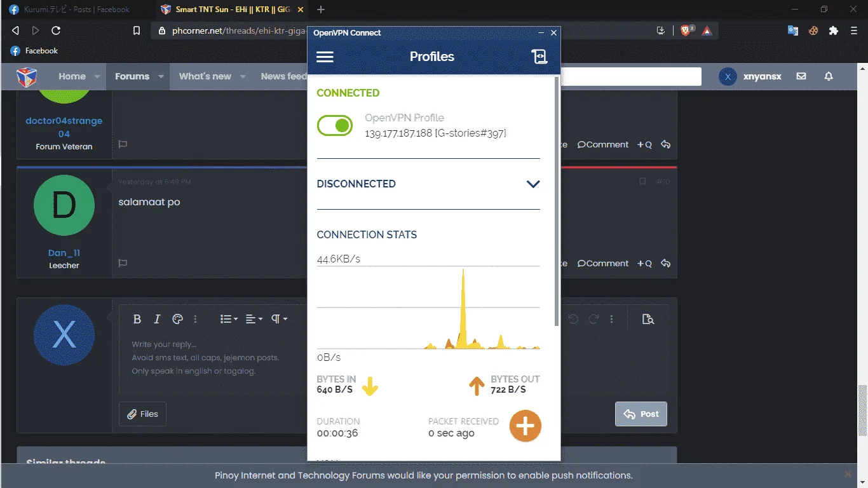Image resolution: width=868 pixels, height=488 pixels.
Task: Click +Q quote on doctor04strange04's post
Action: click(644, 144)
